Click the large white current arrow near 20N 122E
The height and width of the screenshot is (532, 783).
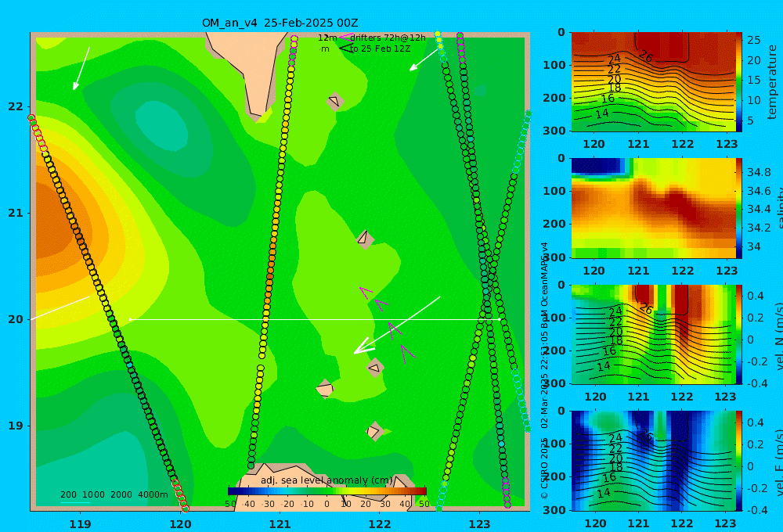point(397,325)
